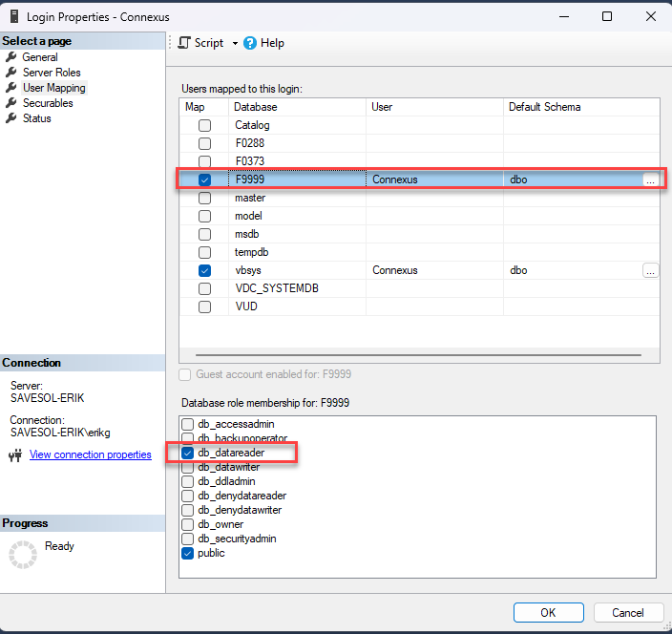Viewport: 672px width, 634px height.
Task: Open the Help icon in toolbar
Action: pos(250,43)
